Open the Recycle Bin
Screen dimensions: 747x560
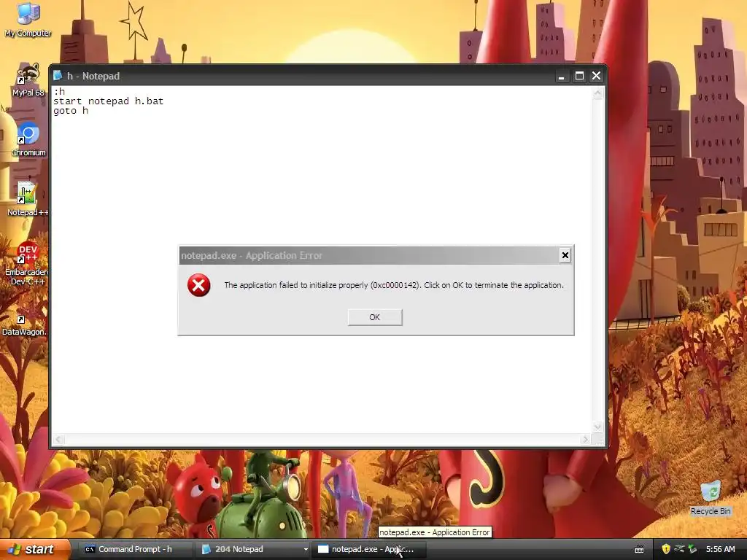click(711, 498)
